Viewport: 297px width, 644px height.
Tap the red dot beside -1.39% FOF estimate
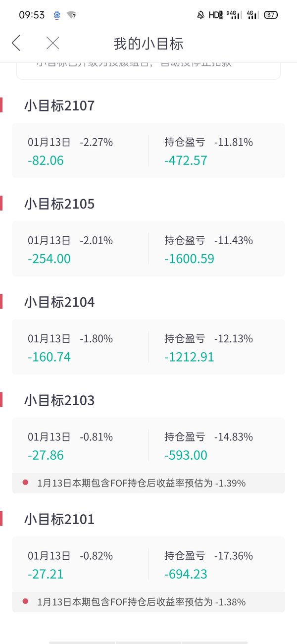[x=25, y=482]
